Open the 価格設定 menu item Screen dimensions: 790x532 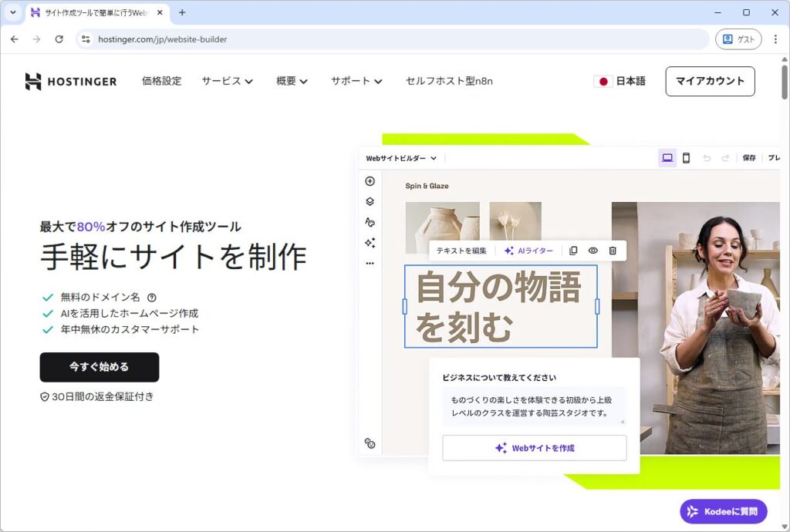(162, 81)
